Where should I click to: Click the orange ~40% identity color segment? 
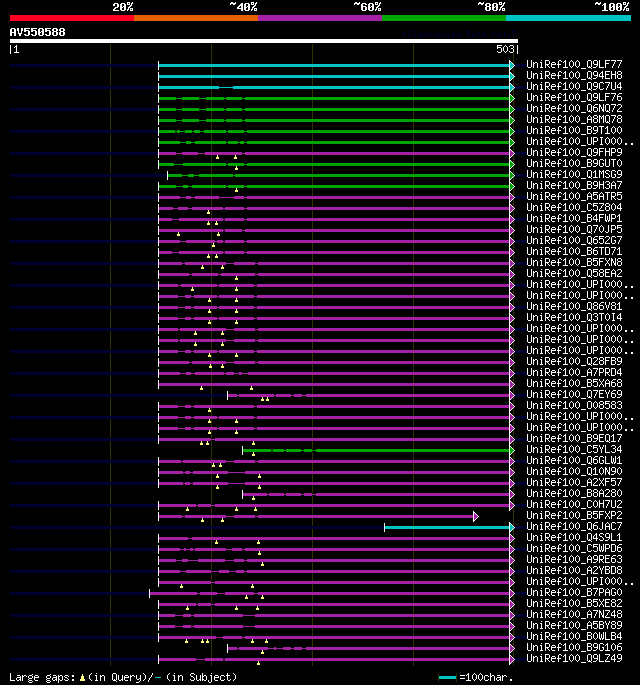click(x=196, y=18)
